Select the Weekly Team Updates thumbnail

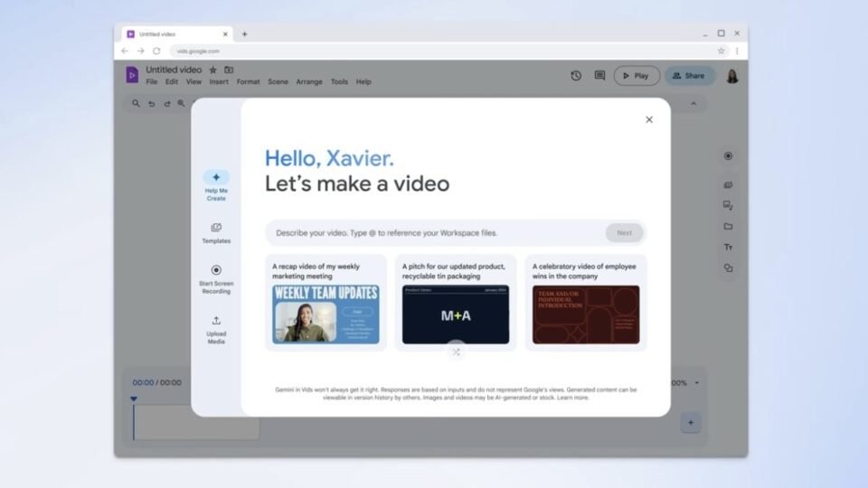pyautogui.click(x=325, y=314)
